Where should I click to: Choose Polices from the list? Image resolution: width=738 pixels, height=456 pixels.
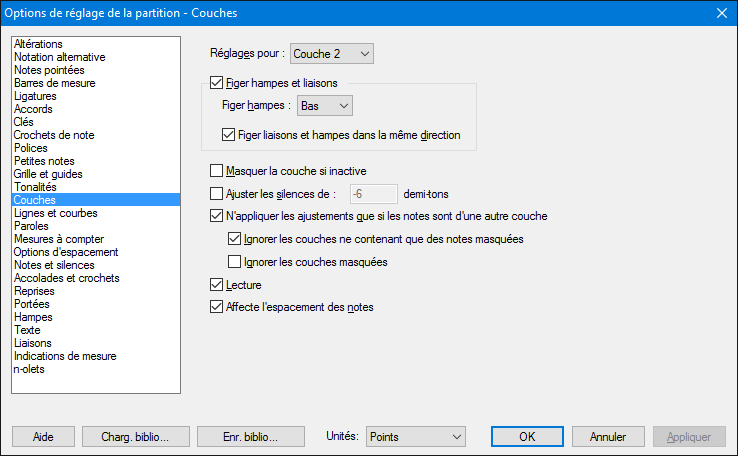tap(31, 148)
